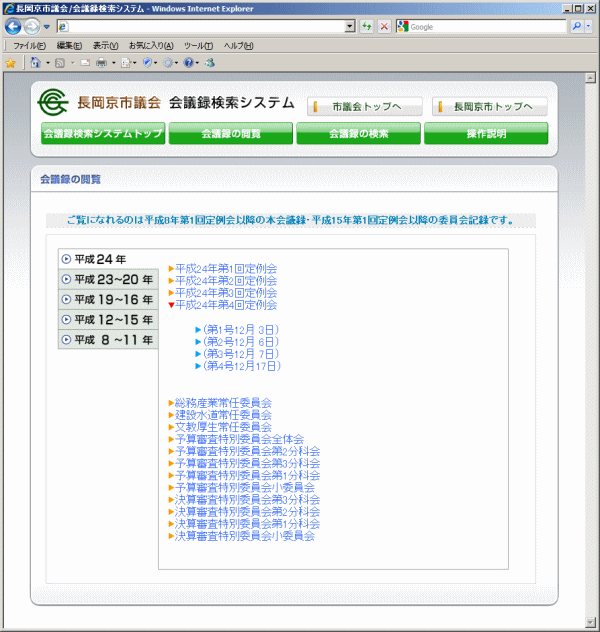This screenshot has width=600, height=632.
Task: Click the Page menu toolbar icon
Action: 127,63
